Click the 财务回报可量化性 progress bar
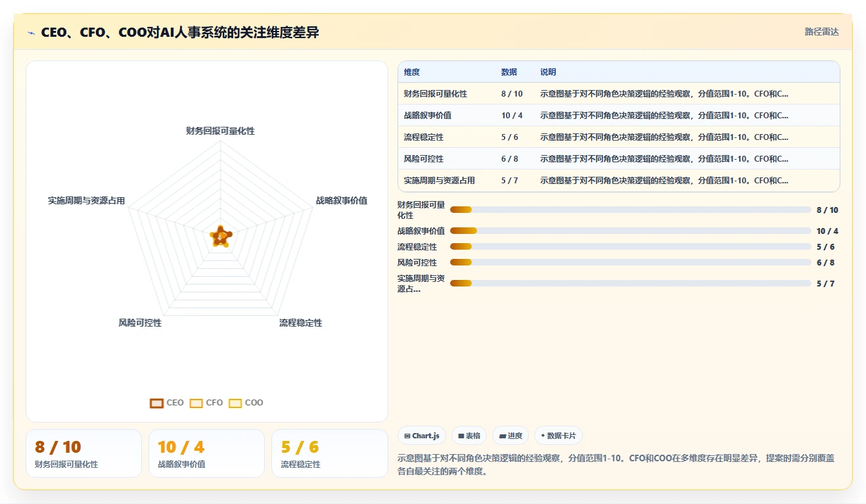This screenshot has width=866, height=504. click(631, 210)
